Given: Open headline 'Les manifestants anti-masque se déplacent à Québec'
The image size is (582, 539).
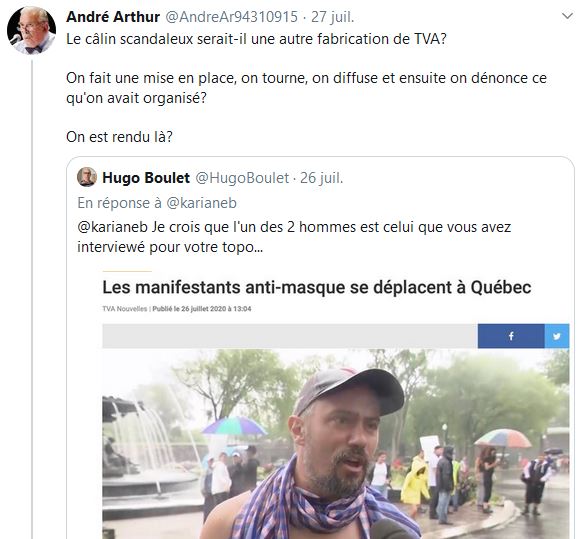Looking at the screenshot, I should [317, 287].
